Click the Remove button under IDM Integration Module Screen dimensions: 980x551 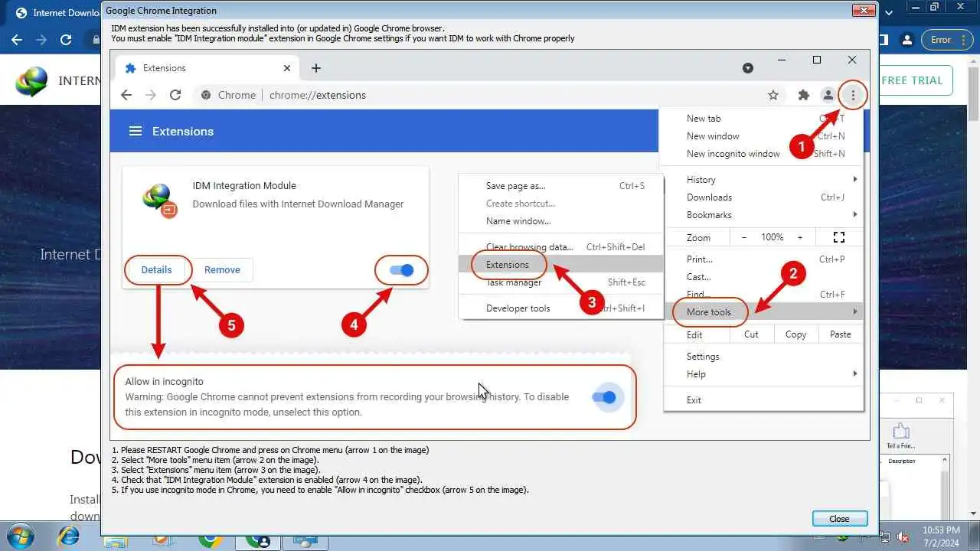[222, 269]
